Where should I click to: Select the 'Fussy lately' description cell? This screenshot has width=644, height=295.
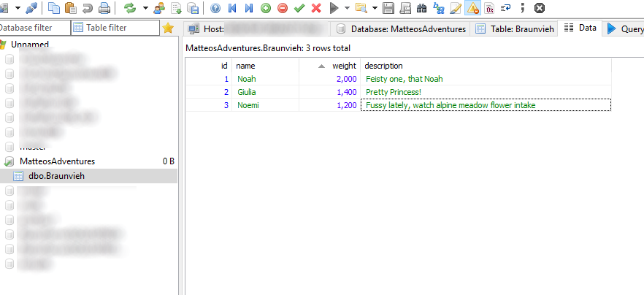[486, 105]
